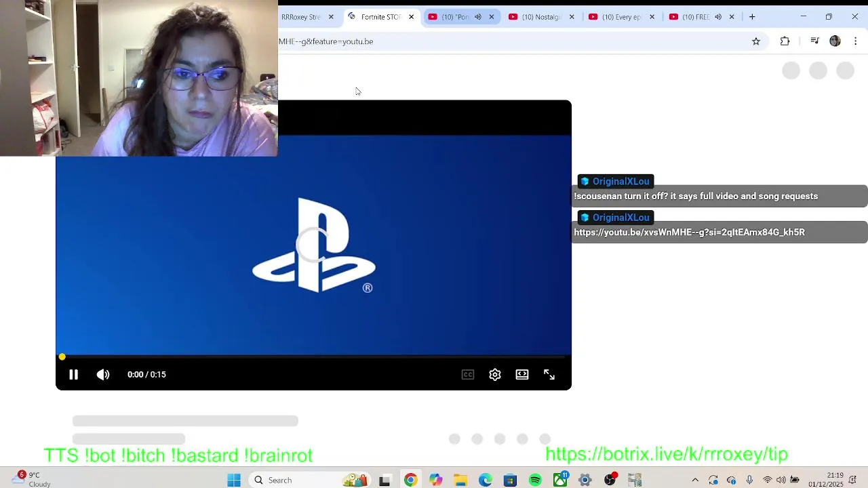This screenshot has height=488, width=868.
Task: Click the PlayStation logo video frame
Action: tap(314, 245)
